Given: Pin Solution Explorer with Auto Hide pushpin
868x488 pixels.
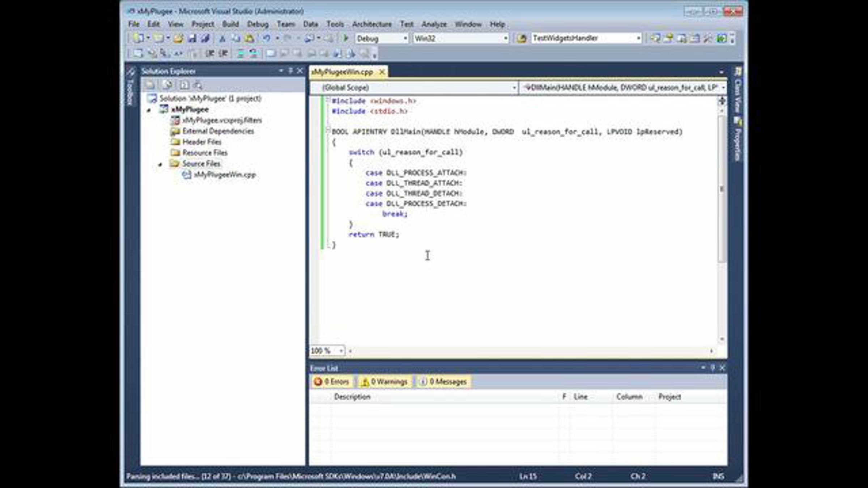Looking at the screenshot, I should [x=290, y=71].
